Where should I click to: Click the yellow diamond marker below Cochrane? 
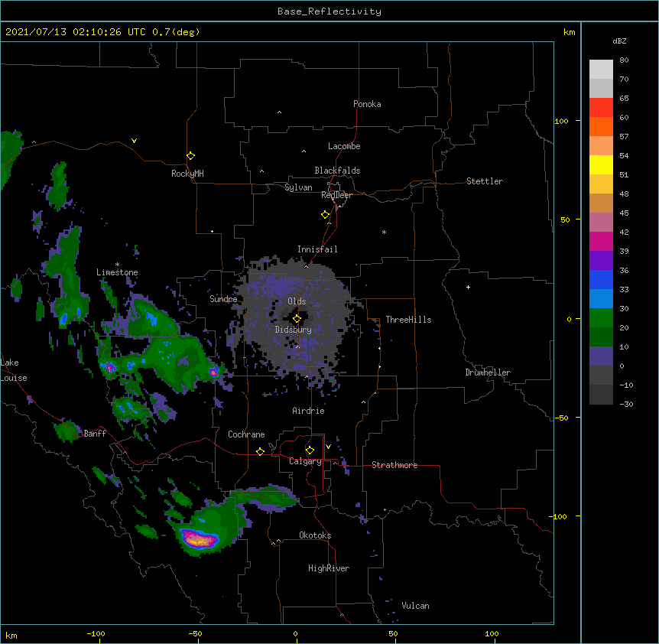[260, 451]
